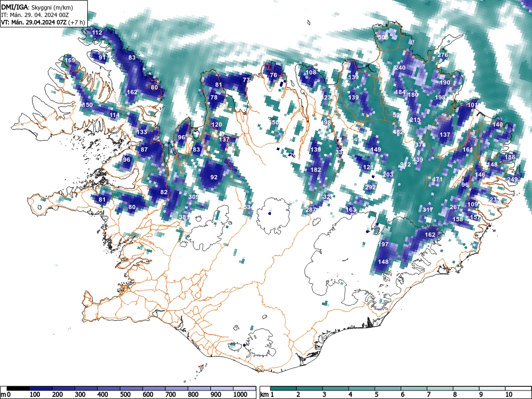Click the "10" label ending the kilometre scale
532x399 pixels.
[508, 395]
